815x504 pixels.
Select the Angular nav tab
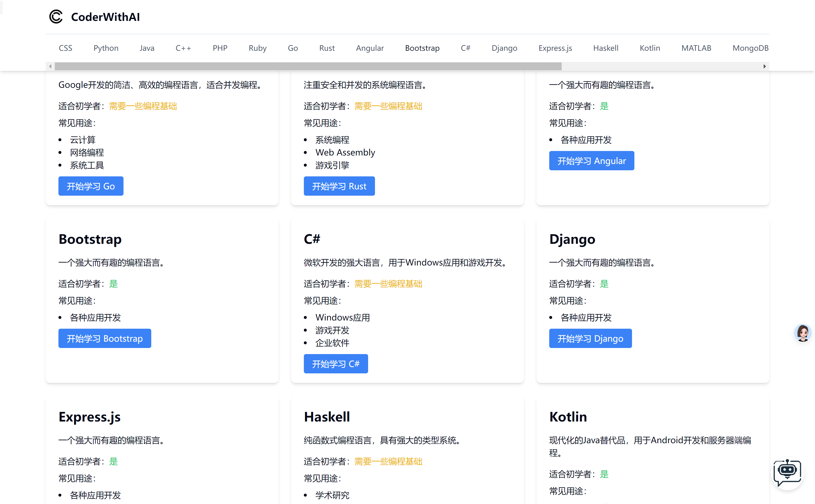370,48
